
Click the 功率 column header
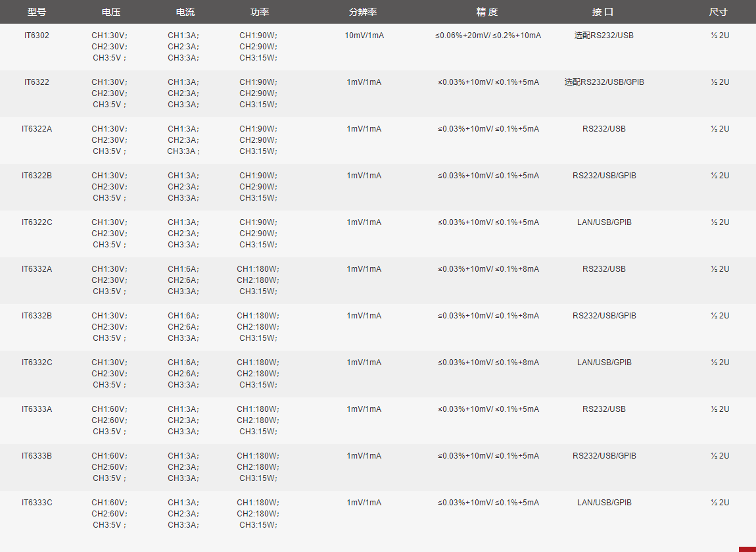(x=260, y=13)
